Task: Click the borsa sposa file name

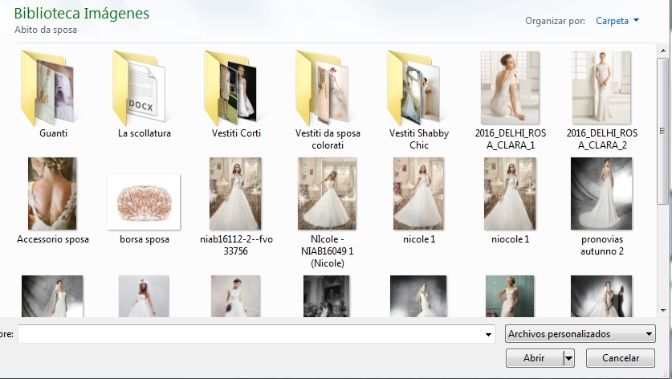Action: tap(144, 239)
